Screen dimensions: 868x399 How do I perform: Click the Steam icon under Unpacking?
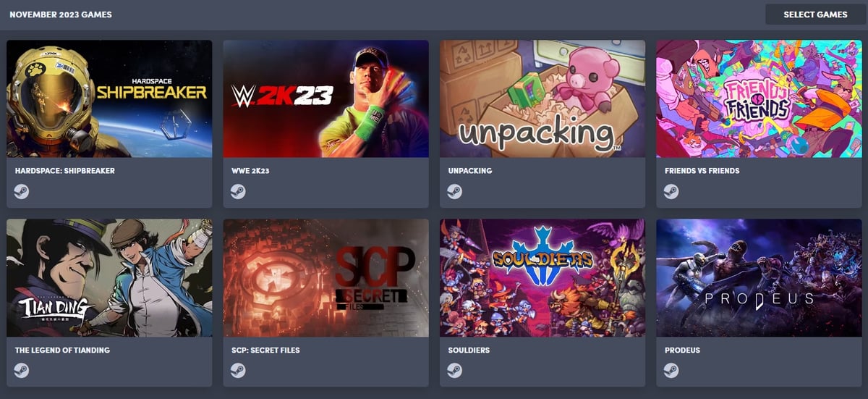[x=455, y=191]
